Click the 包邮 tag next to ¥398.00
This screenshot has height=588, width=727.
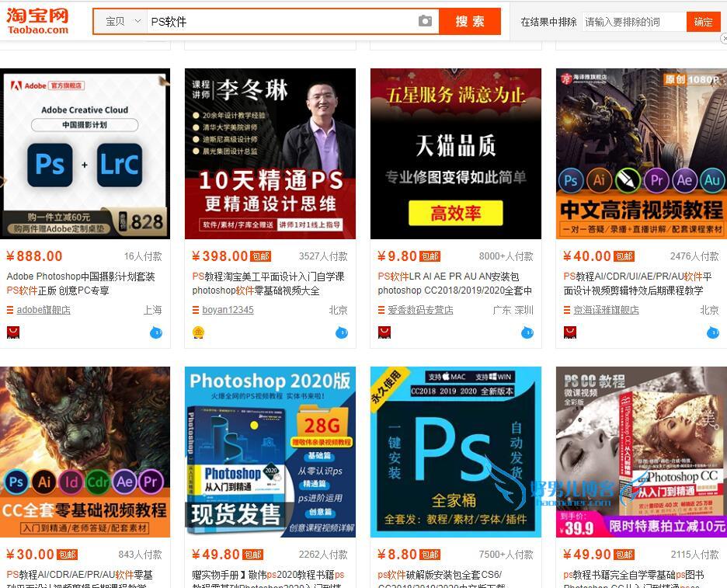pyautogui.click(x=260, y=256)
